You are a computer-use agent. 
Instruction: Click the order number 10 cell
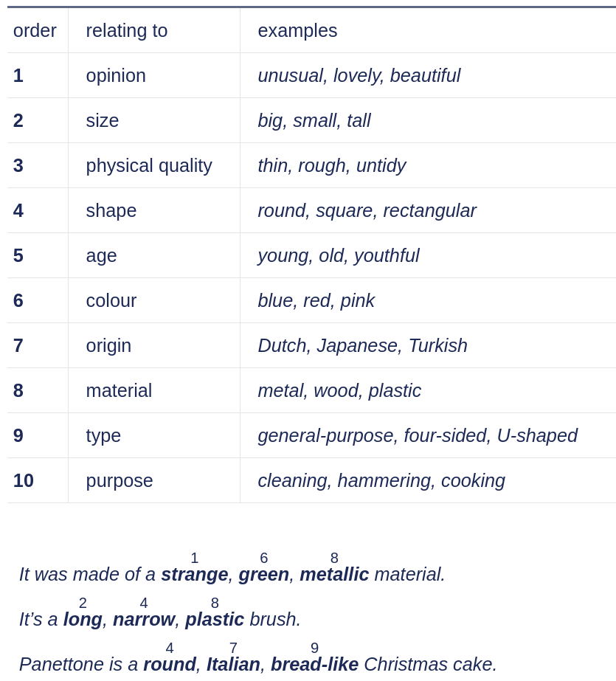tap(24, 480)
